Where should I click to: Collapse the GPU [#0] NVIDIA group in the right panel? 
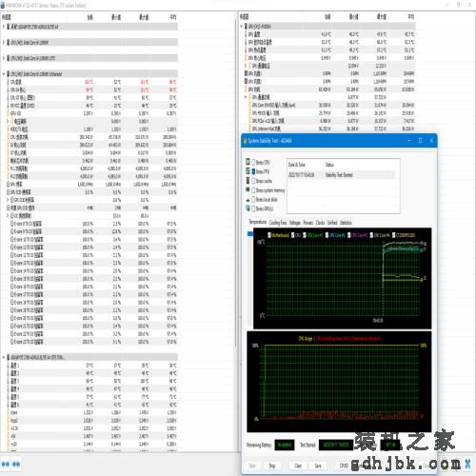242,27
